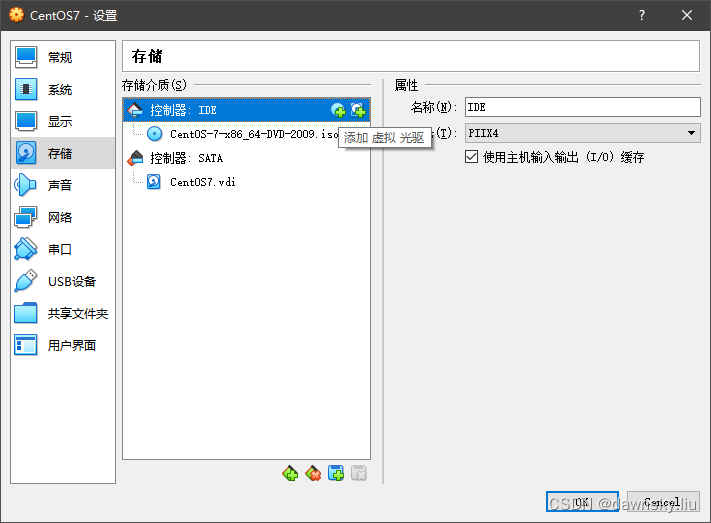Close the CentOS7 设置 dialog
Image resolution: width=711 pixels, height=523 pixels.
(x=687, y=15)
